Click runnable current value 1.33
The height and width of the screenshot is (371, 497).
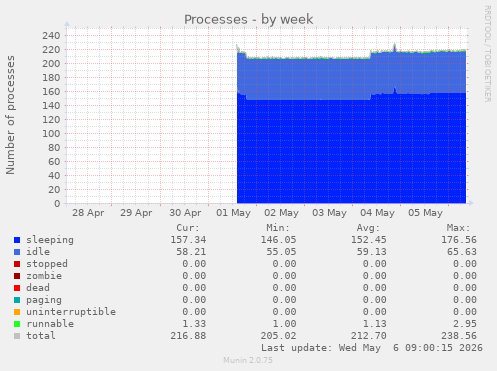coord(194,324)
